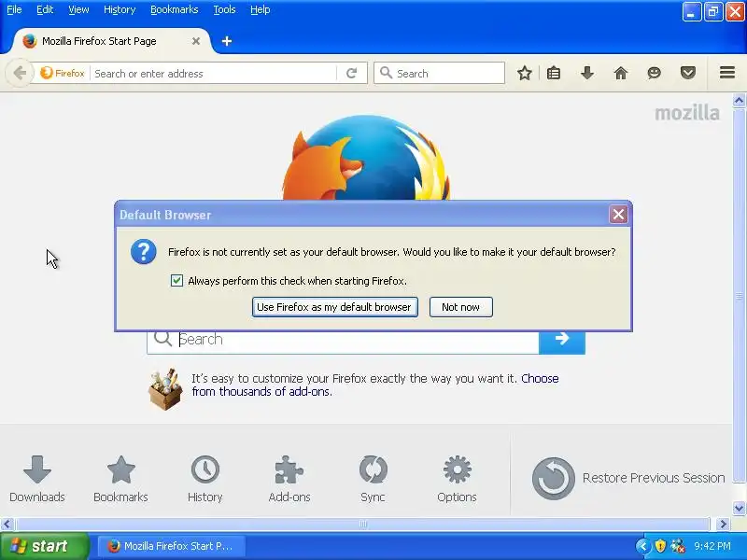The width and height of the screenshot is (747, 560).
Task: Open History clock shortcut
Action: coord(205,479)
